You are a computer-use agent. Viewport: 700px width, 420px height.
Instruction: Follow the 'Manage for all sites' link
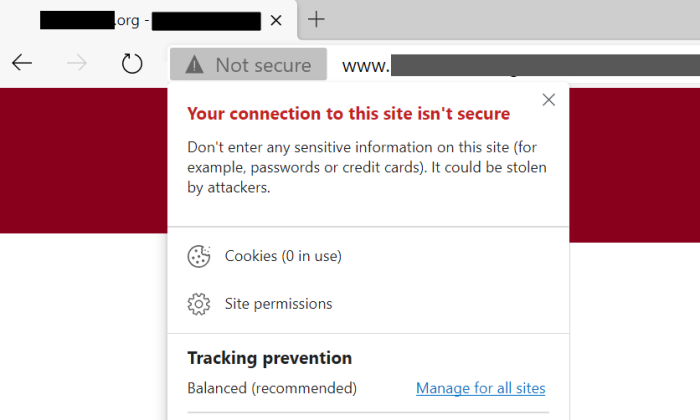480,388
